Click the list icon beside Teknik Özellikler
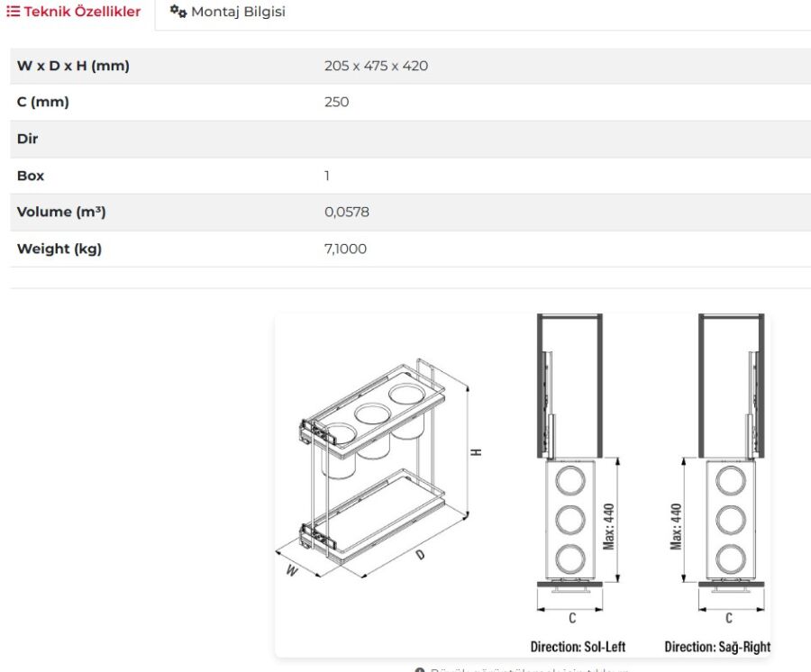 pyautogui.click(x=14, y=12)
